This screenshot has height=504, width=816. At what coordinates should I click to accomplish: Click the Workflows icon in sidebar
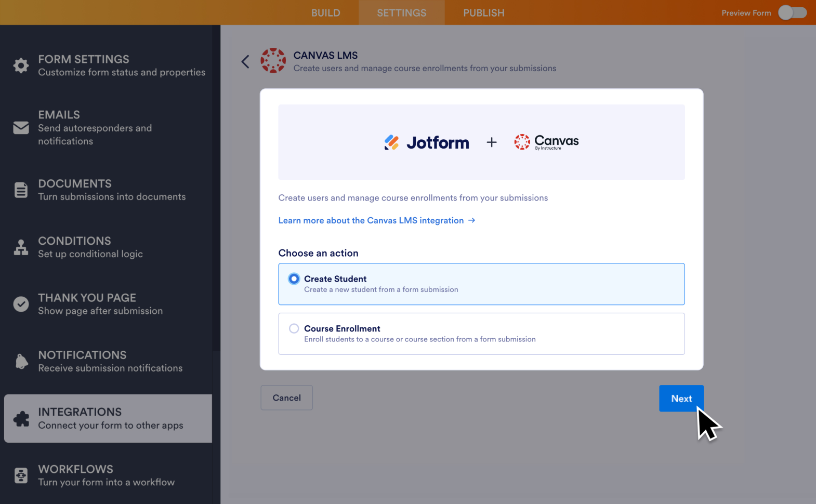click(x=21, y=475)
